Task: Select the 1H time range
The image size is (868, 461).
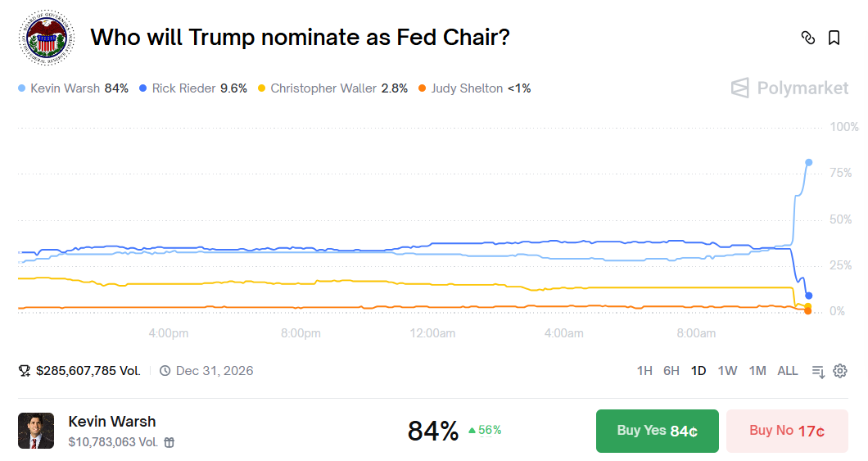Action: [x=644, y=371]
